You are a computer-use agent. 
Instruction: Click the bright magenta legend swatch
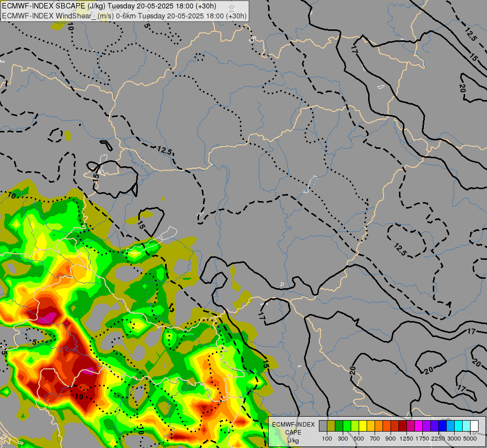pos(419,426)
